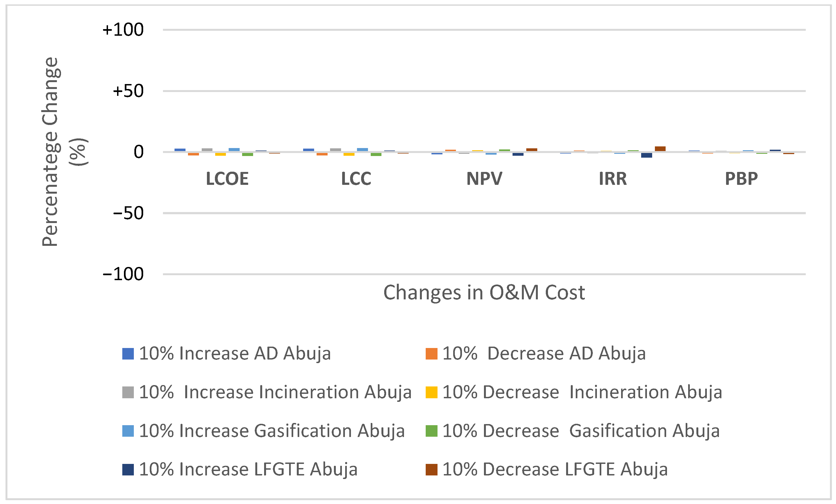Viewport: 836px width, 504px height.
Task: Click the green Decrease Gasification Abuja legend swatch
Action: pyautogui.click(x=431, y=431)
